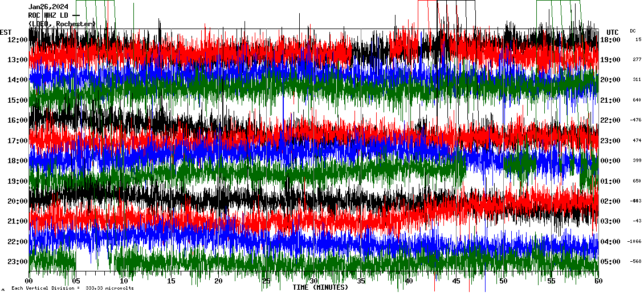The height and width of the screenshot is (296, 644).
Task: Click the DC offset value 640
Action: point(637,100)
